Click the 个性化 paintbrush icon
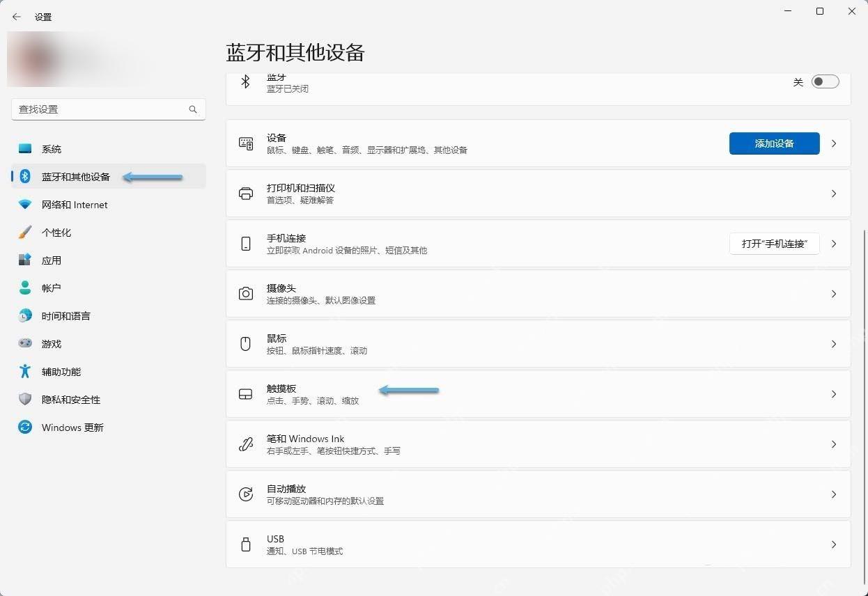 tap(25, 233)
